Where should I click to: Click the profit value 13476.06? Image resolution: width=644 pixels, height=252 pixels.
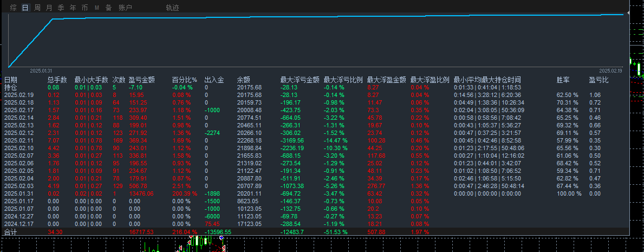141,193
